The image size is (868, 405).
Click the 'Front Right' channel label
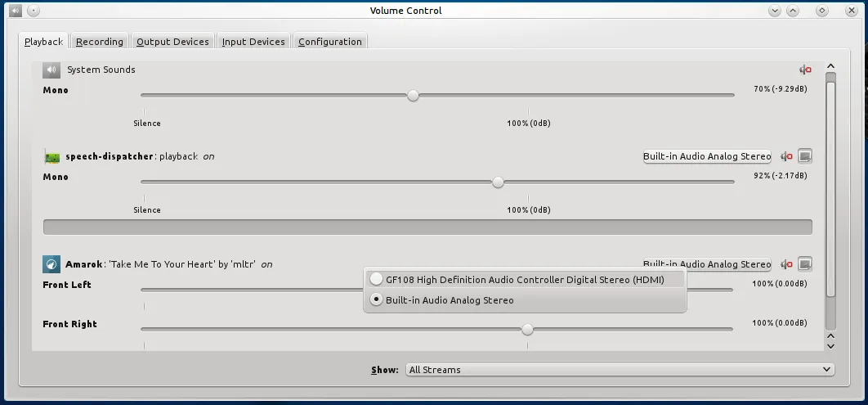tap(69, 324)
